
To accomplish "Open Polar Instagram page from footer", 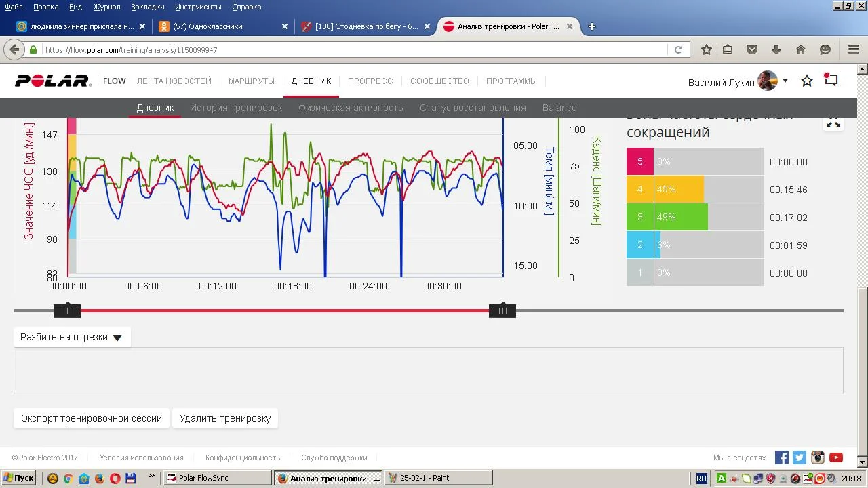I will [x=818, y=457].
